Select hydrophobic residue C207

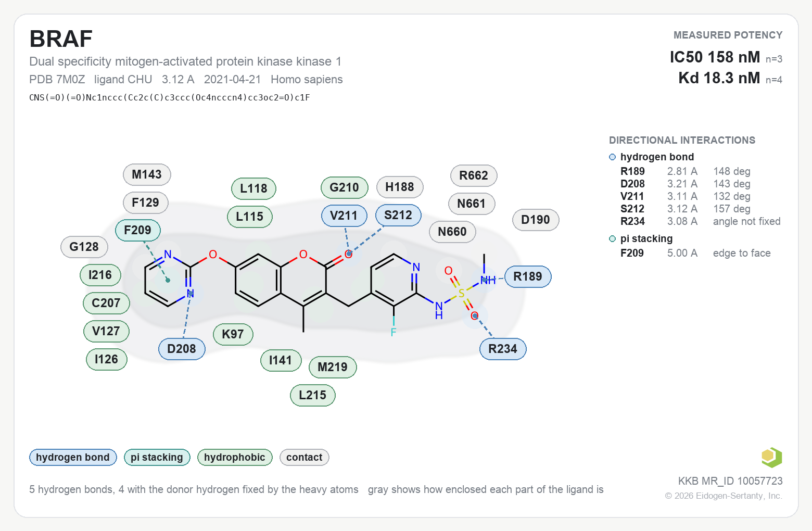click(106, 303)
